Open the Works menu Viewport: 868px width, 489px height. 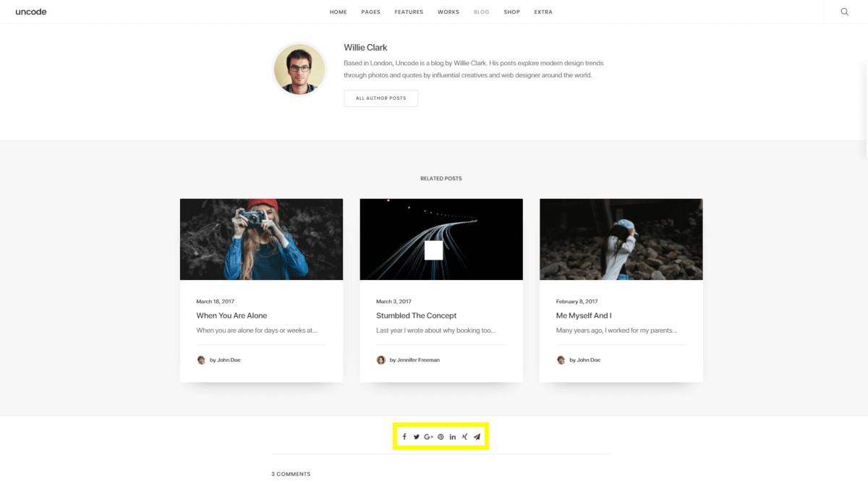tap(448, 12)
